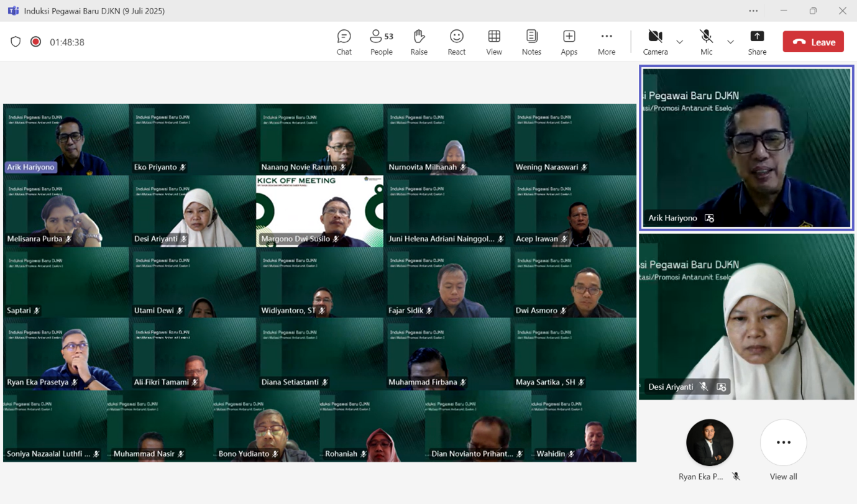Open the React emoji picker
Image resolution: width=857 pixels, height=504 pixels.
[x=456, y=42]
